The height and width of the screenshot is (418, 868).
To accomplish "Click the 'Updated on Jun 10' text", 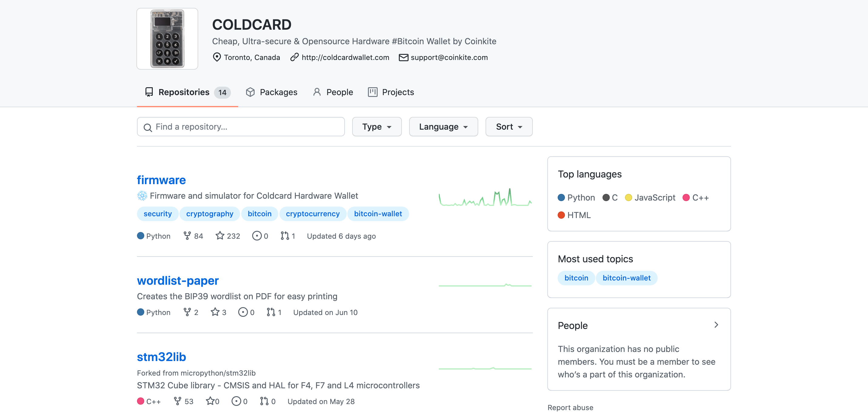I will click(x=325, y=312).
